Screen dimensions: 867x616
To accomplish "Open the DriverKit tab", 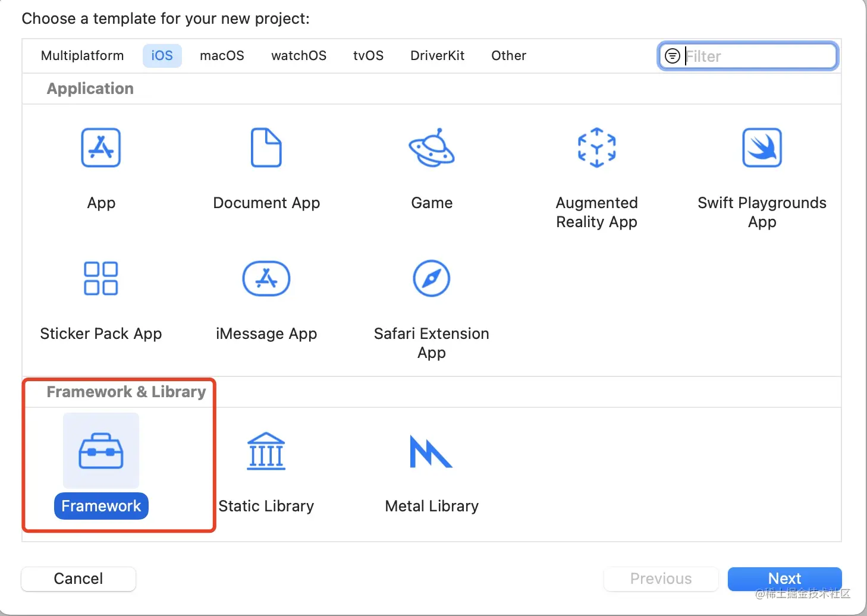I will click(x=438, y=56).
